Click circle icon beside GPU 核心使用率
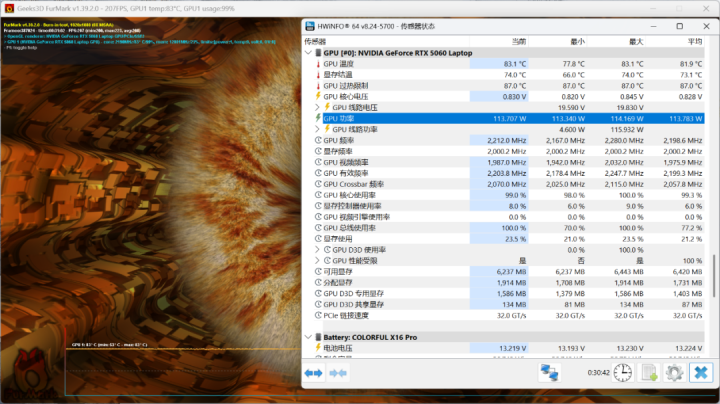Screen dimensions: 720x404 click(x=318, y=195)
